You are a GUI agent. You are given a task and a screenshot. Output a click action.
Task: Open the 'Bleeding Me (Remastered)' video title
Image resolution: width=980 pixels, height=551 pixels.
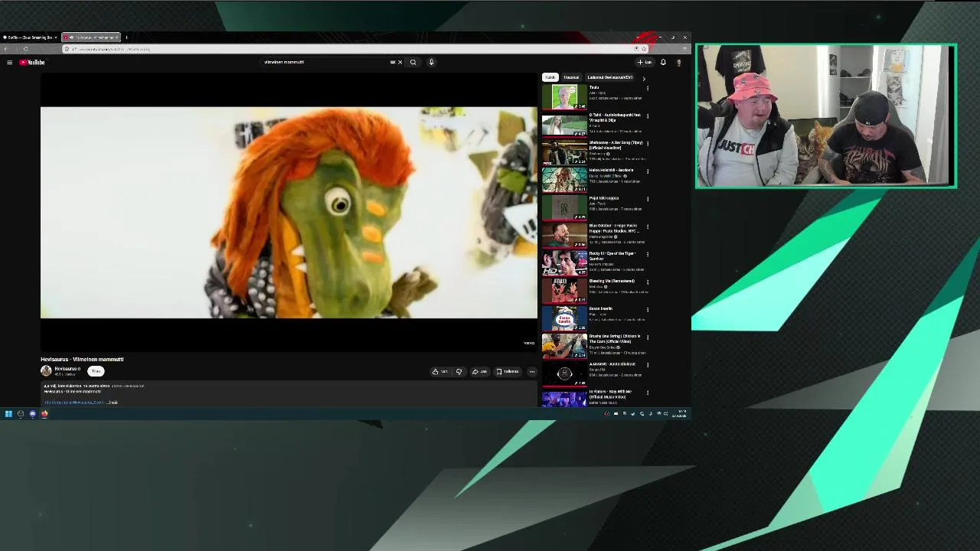click(612, 281)
